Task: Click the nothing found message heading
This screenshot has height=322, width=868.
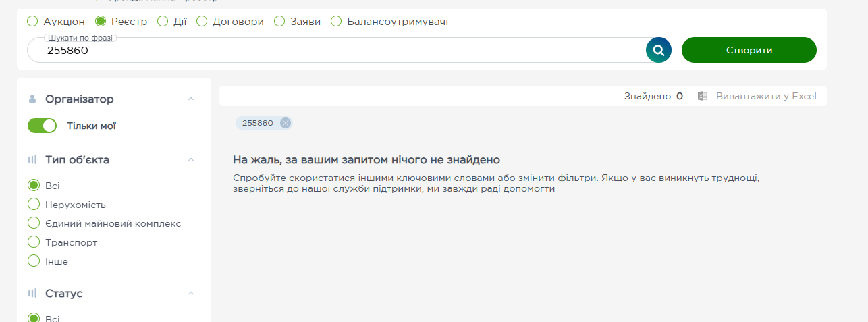Action: tap(367, 160)
